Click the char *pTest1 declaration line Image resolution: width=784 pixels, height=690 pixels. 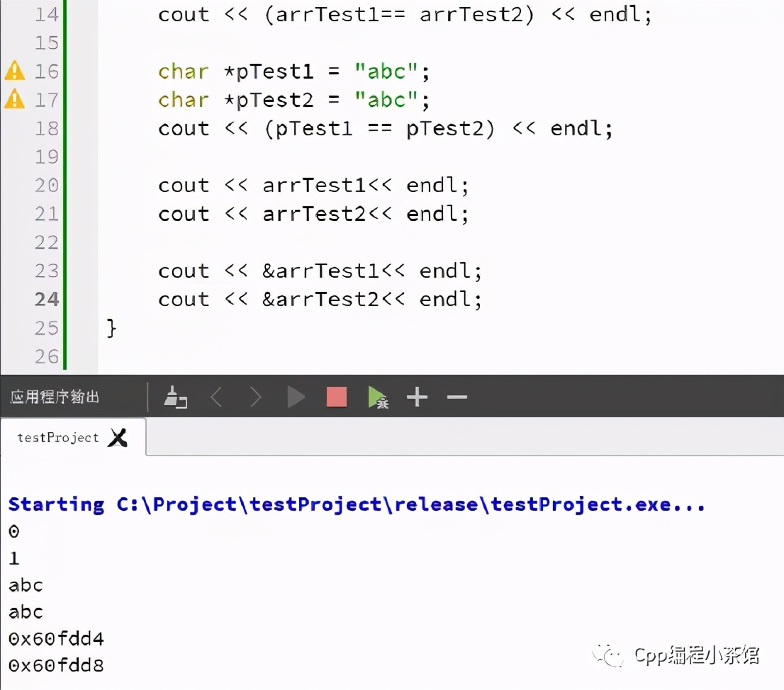(293, 72)
